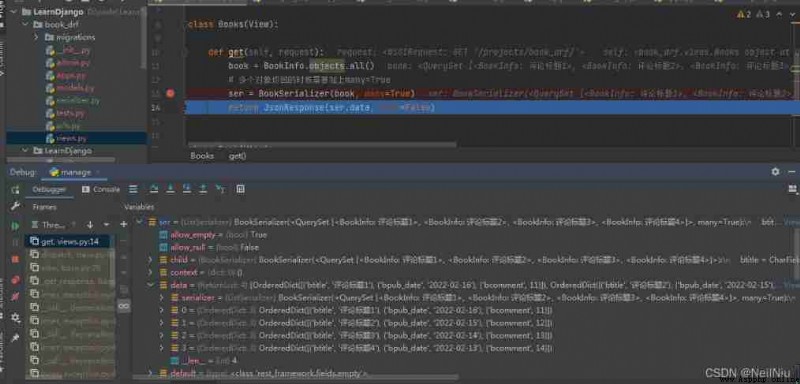This screenshot has height=384, width=800.
Task: Switch to Debugger tab
Action: pyautogui.click(x=49, y=189)
